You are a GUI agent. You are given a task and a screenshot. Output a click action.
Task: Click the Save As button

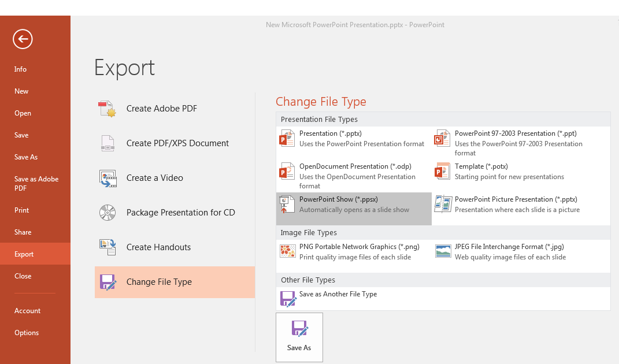click(299, 337)
